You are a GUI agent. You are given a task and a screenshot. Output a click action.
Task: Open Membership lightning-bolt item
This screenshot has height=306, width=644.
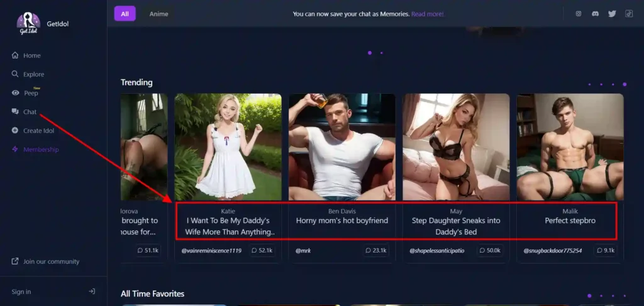coord(35,149)
